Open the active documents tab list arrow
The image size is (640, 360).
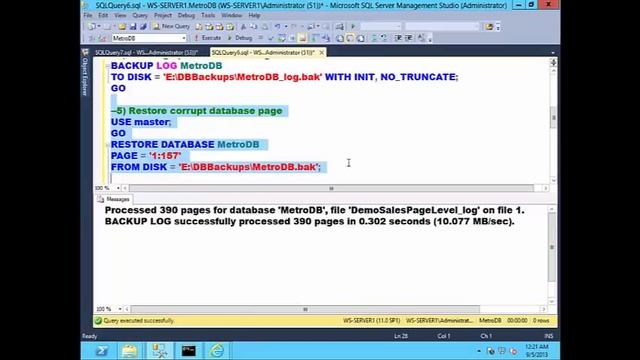[553, 53]
